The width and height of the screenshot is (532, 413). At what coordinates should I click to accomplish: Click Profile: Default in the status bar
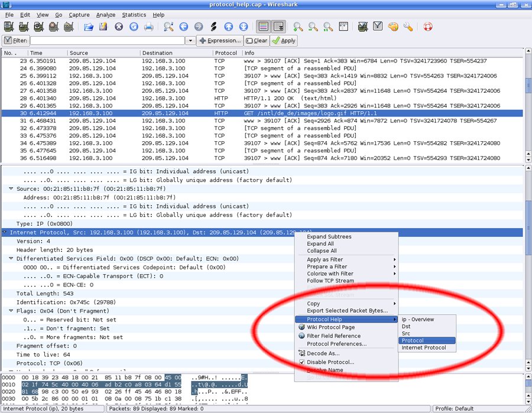[455, 409]
